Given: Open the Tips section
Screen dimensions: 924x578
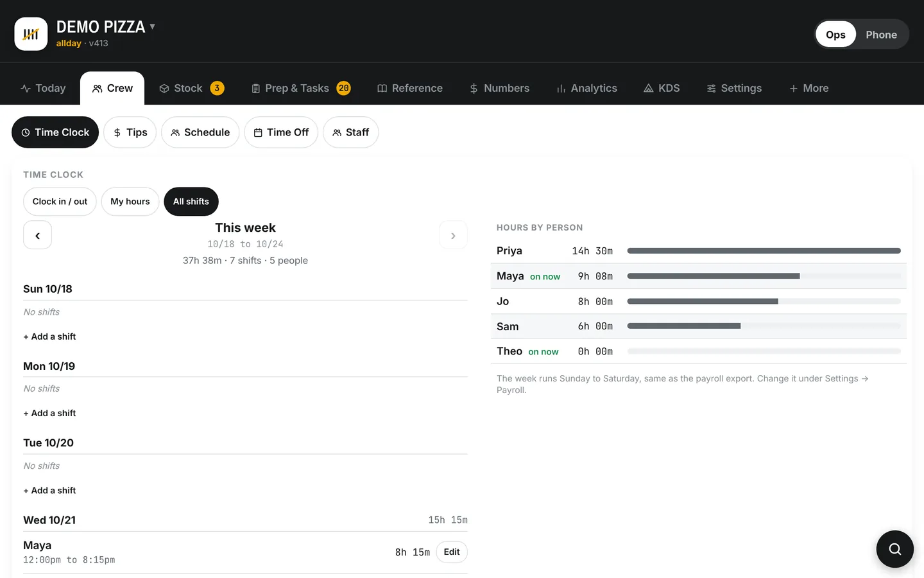Looking at the screenshot, I should (130, 132).
